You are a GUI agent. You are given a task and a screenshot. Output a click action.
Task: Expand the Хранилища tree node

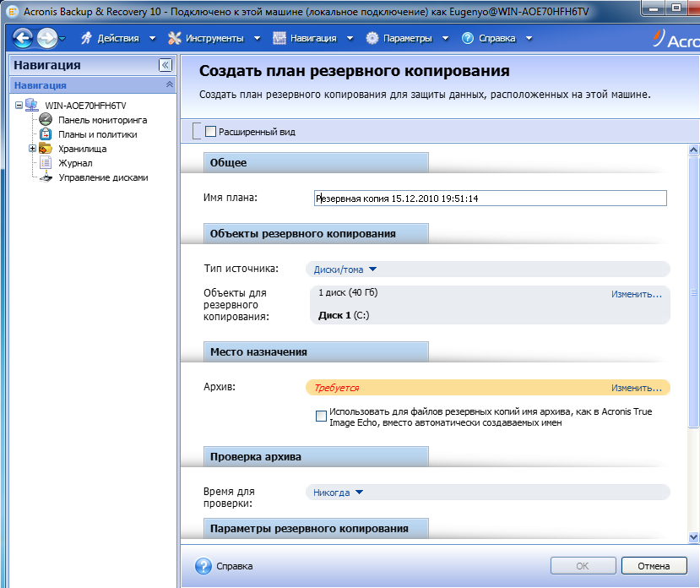[32, 149]
